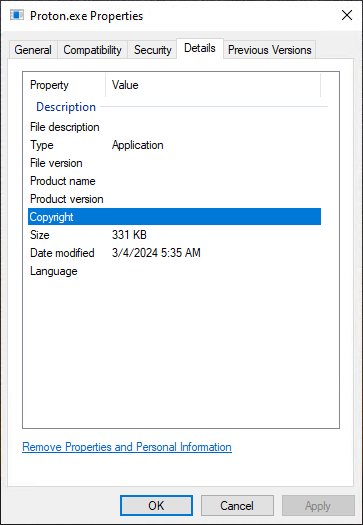Screen dimensions: 363x525
Task: Click the Apply button
Action: pyautogui.click(x=318, y=505)
